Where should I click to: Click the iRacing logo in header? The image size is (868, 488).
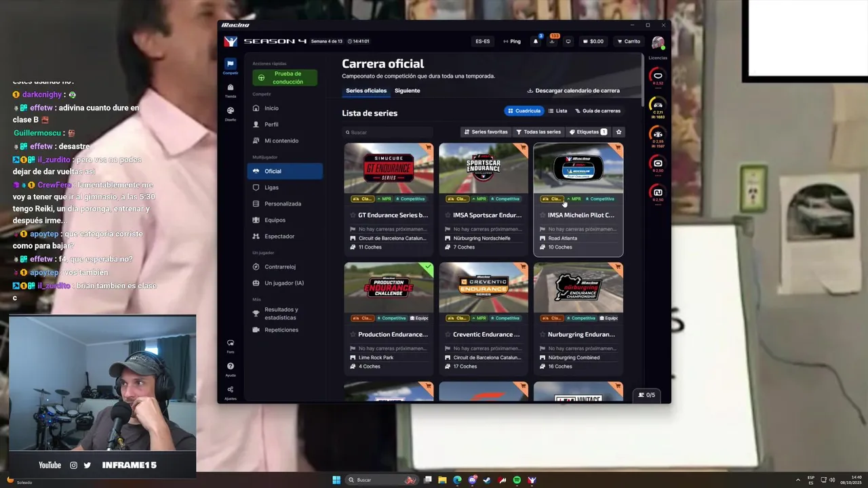click(231, 41)
